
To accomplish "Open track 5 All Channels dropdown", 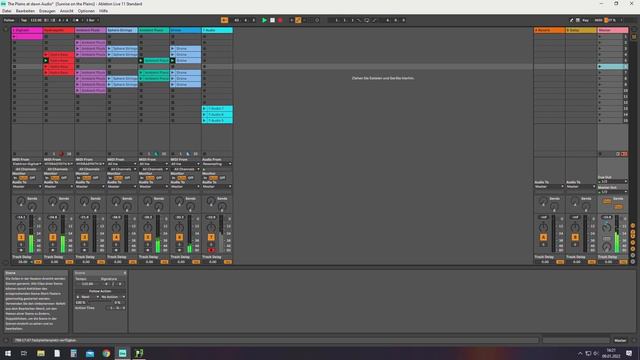I will click(154, 169).
